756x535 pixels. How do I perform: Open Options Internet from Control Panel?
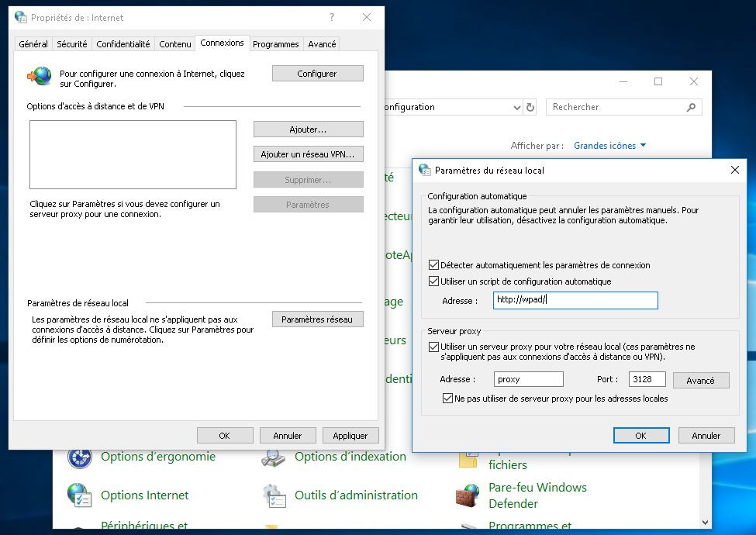pos(143,495)
